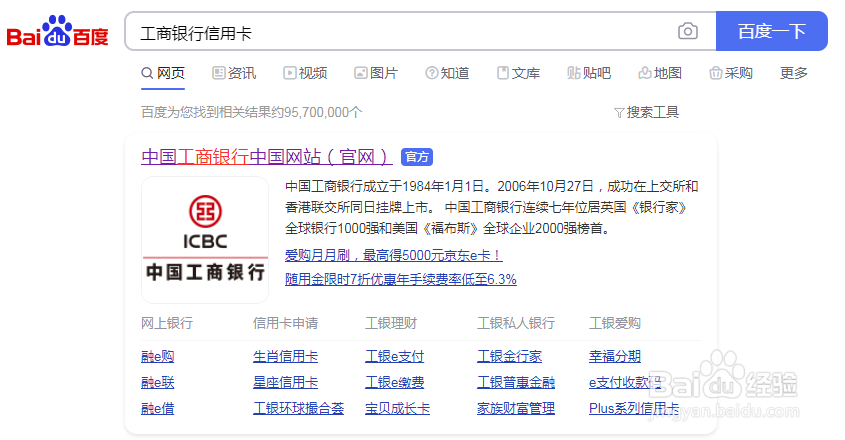Switch to the 视频 tab
The height and width of the screenshot is (440, 845).
click(306, 73)
